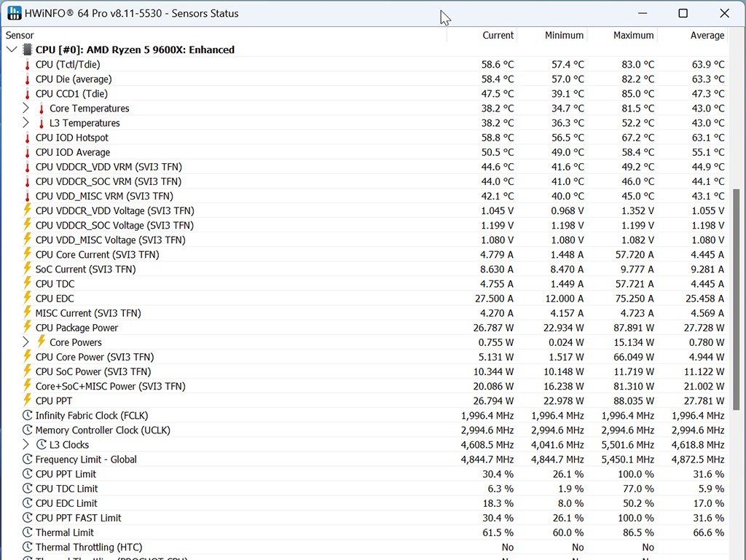Click the 2,994.6 MHz average UCLK value
The height and width of the screenshot is (560, 746).
698,430
